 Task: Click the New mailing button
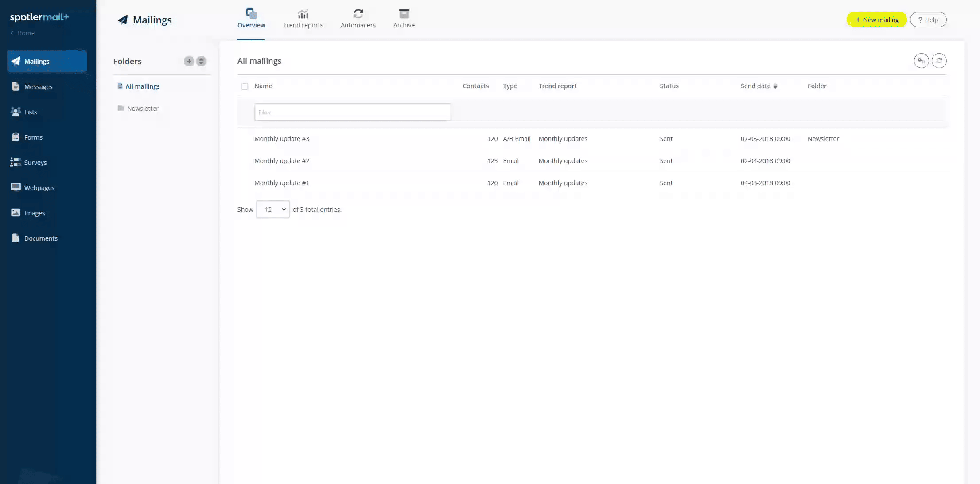876,20
